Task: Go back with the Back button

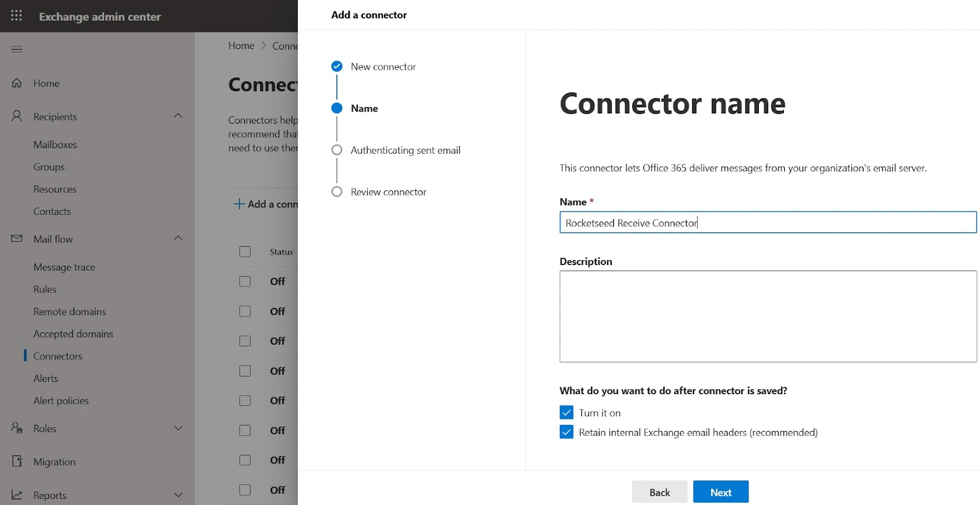Action: tap(659, 492)
